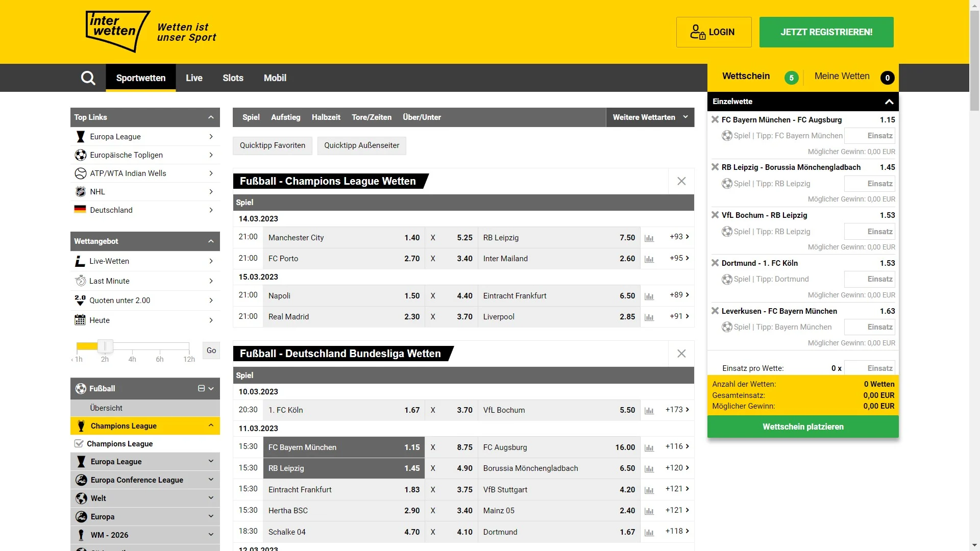
Task: Open statistics icon for Real Madrid match
Action: point(649,317)
